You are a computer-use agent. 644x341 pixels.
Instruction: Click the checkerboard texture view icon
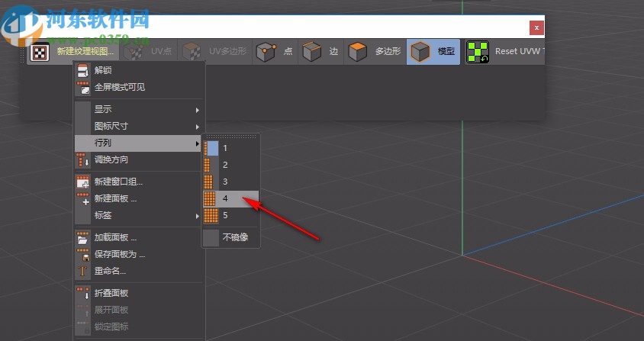click(40, 52)
